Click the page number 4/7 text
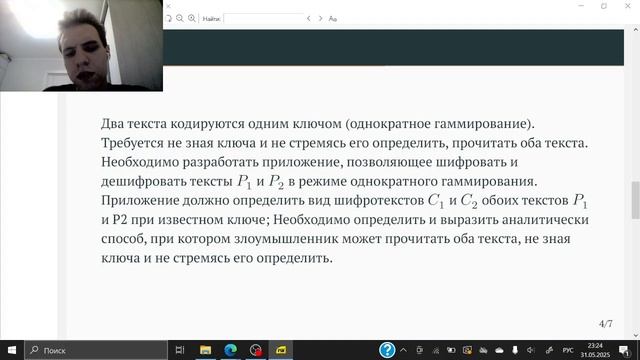The height and width of the screenshot is (360, 640). [606, 324]
